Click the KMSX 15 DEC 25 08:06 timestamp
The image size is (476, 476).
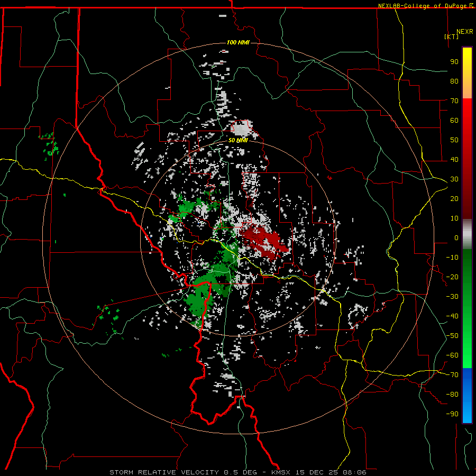point(319,472)
